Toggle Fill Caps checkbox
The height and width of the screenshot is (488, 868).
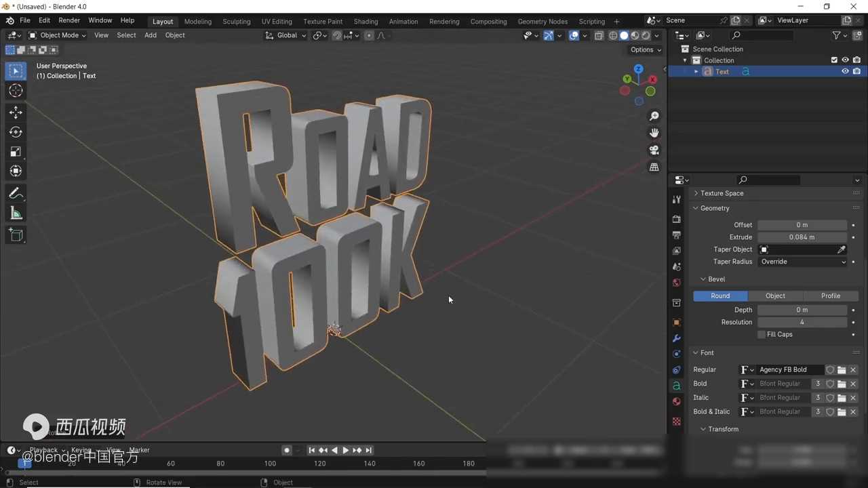(x=762, y=335)
